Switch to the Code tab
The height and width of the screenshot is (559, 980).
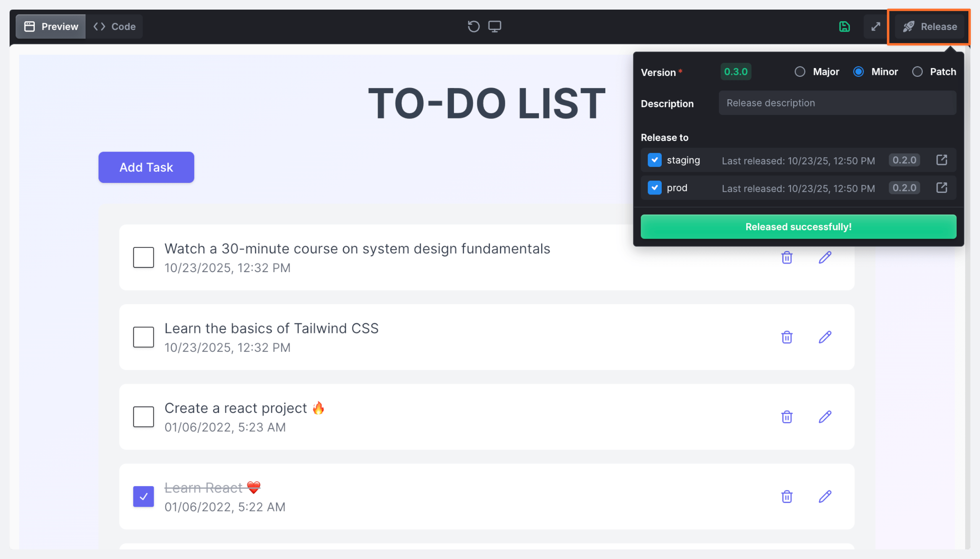click(x=115, y=26)
